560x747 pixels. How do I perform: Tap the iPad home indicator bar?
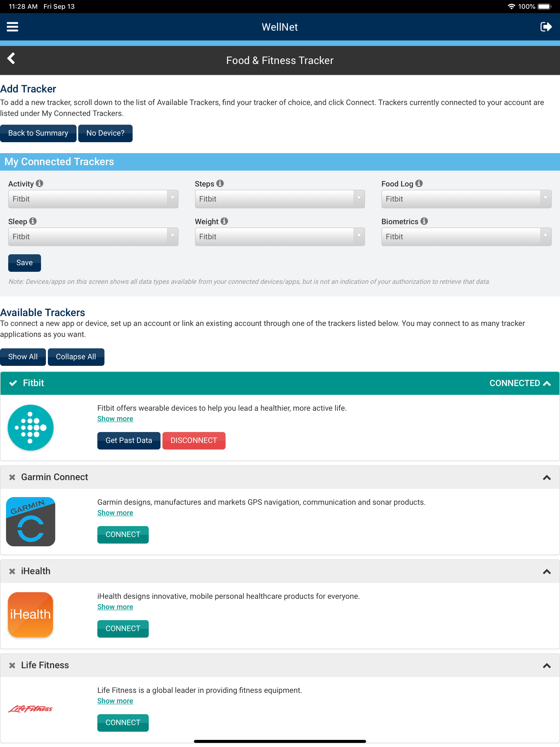click(280, 741)
